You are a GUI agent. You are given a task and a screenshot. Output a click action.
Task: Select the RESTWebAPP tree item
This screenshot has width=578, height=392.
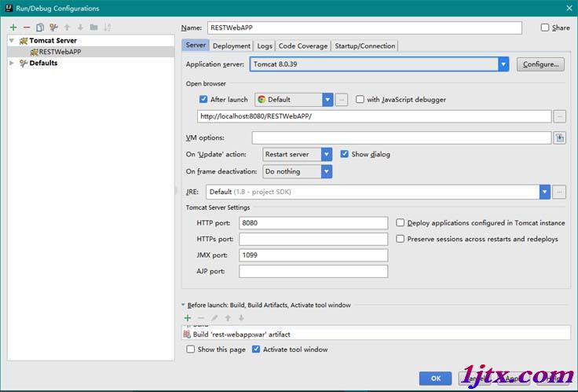point(90,52)
